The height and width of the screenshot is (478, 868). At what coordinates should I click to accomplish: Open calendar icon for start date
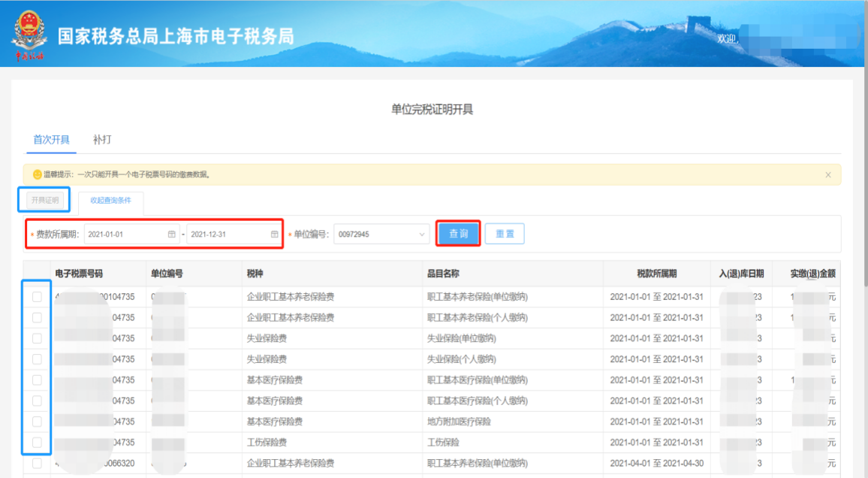pyautogui.click(x=172, y=234)
